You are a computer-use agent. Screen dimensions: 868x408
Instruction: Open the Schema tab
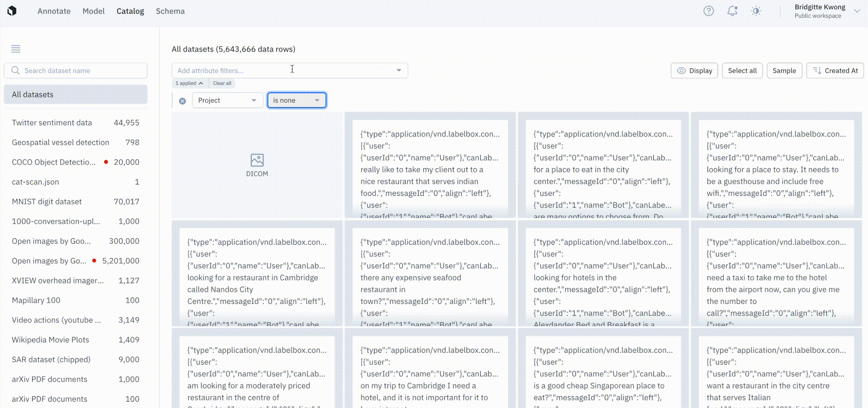tap(170, 11)
